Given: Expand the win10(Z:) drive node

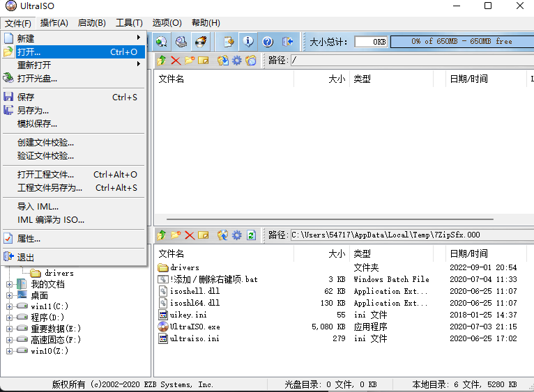Looking at the screenshot, I should pyautogui.click(x=9, y=351).
